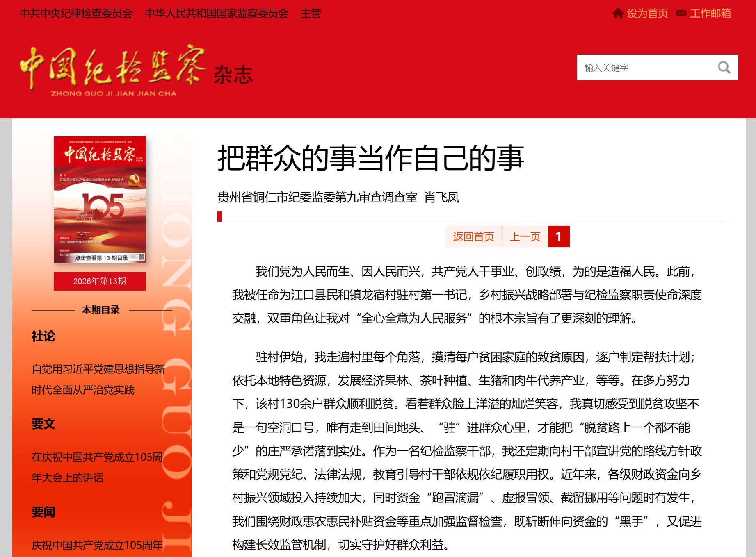Click the home icon beside 设为首页

point(618,14)
